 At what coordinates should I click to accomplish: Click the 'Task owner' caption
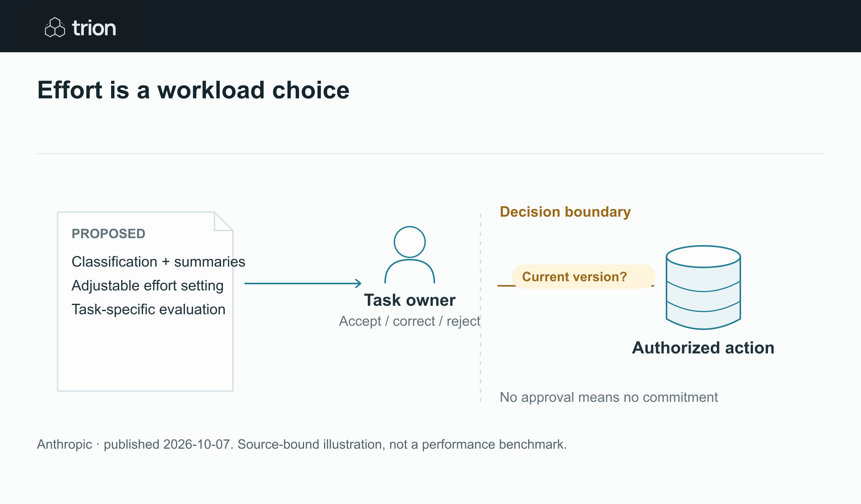410,300
